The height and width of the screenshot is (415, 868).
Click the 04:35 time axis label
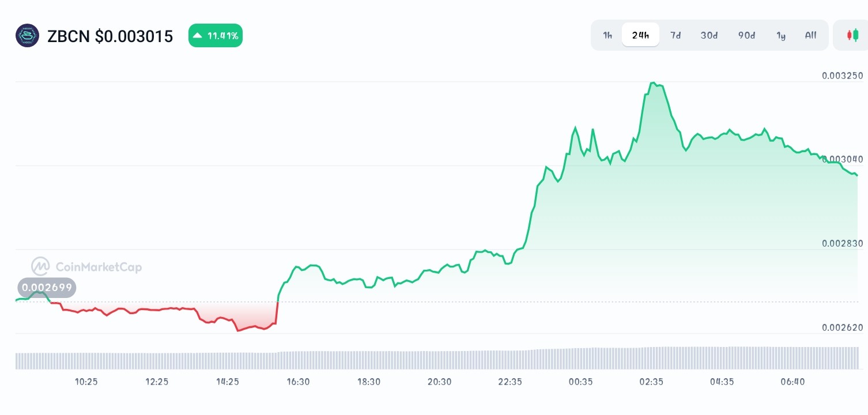(x=722, y=382)
